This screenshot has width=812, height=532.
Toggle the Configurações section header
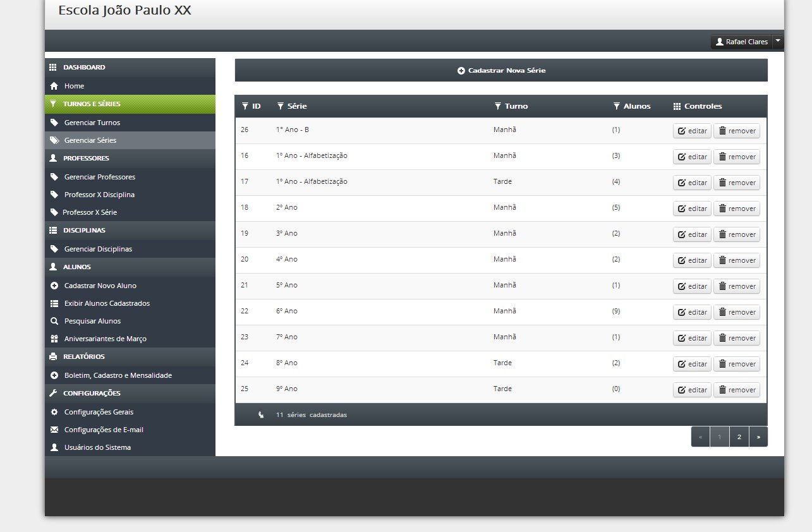(130, 393)
